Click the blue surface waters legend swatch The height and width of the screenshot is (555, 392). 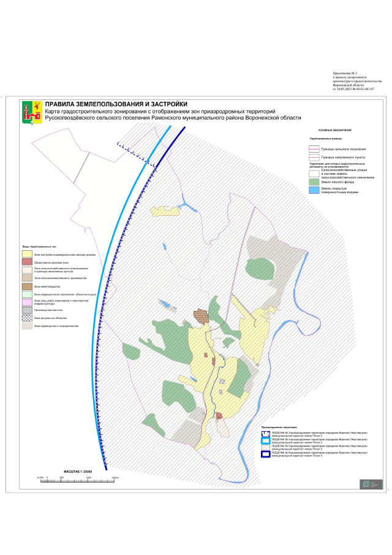[x=315, y=191]
